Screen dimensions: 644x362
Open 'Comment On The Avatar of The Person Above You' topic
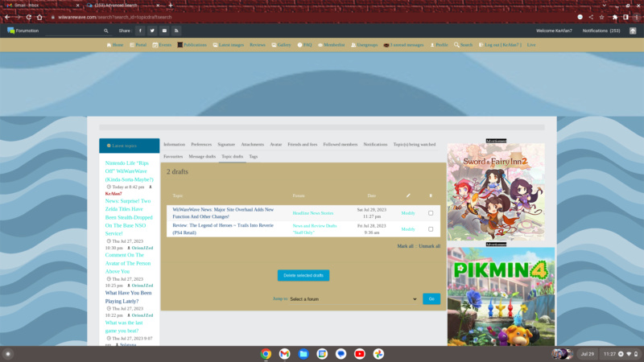(x=128, y=263)
